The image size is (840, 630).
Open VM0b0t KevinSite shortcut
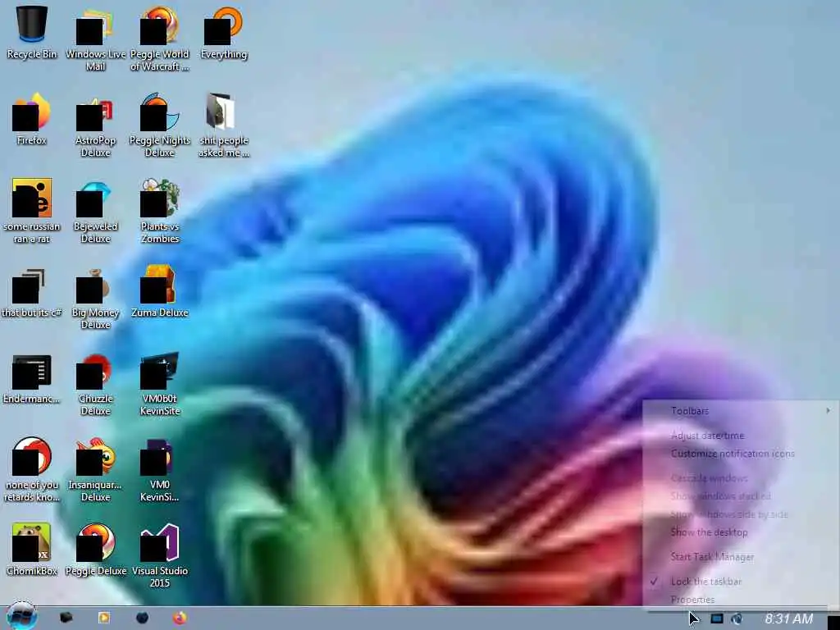(x=160, y=384)
